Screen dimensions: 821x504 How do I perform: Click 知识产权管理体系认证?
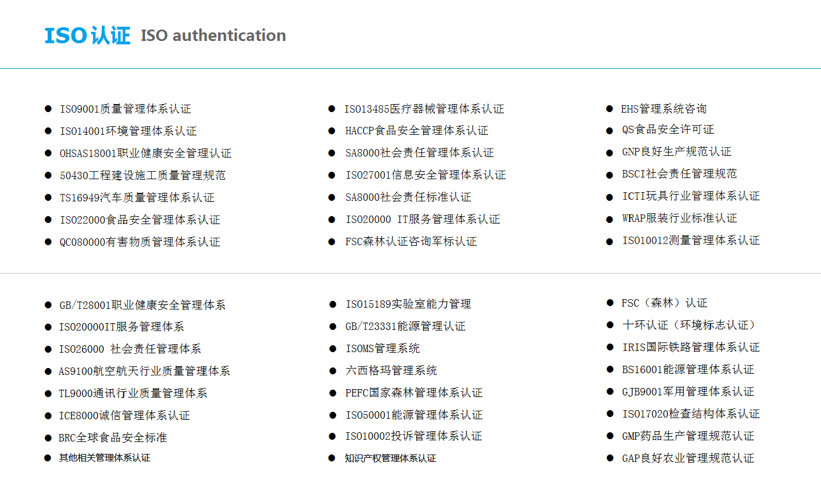click(390, 458)
